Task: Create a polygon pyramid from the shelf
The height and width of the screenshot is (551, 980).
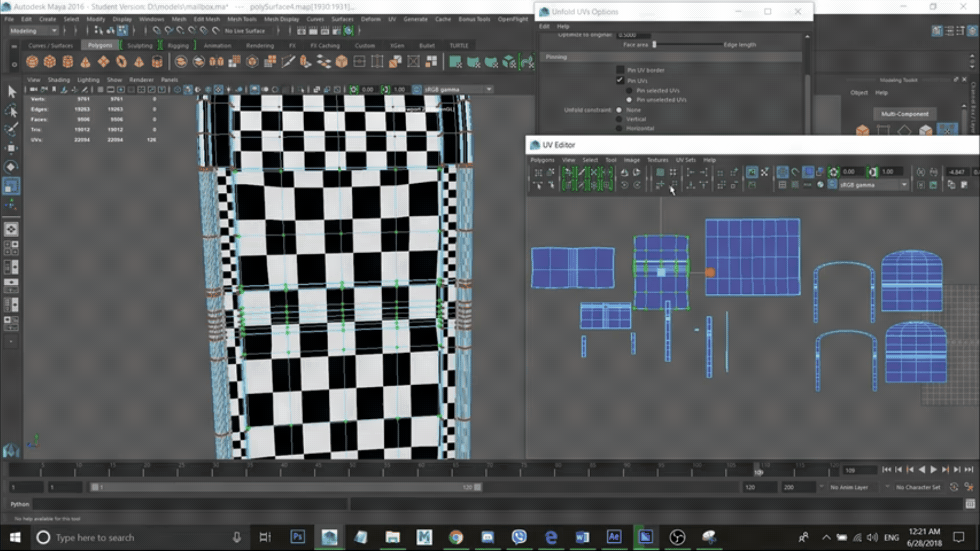Action: tap(139, 62)
